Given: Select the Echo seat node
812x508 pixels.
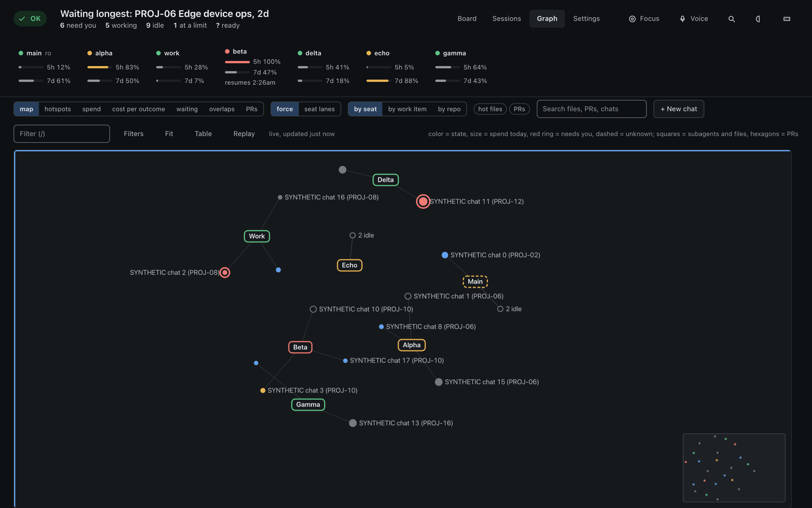Looking at the screenshot, I should (349, 265).
